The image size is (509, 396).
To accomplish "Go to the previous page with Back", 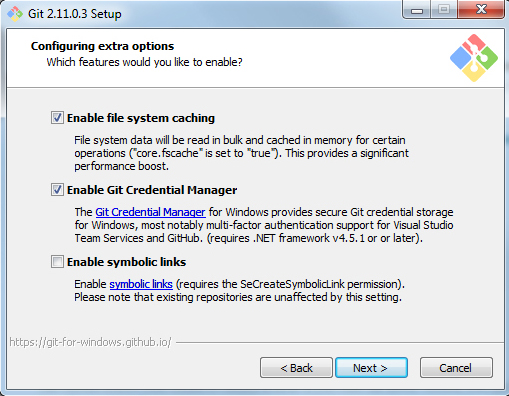I will (x=296, y=368).
